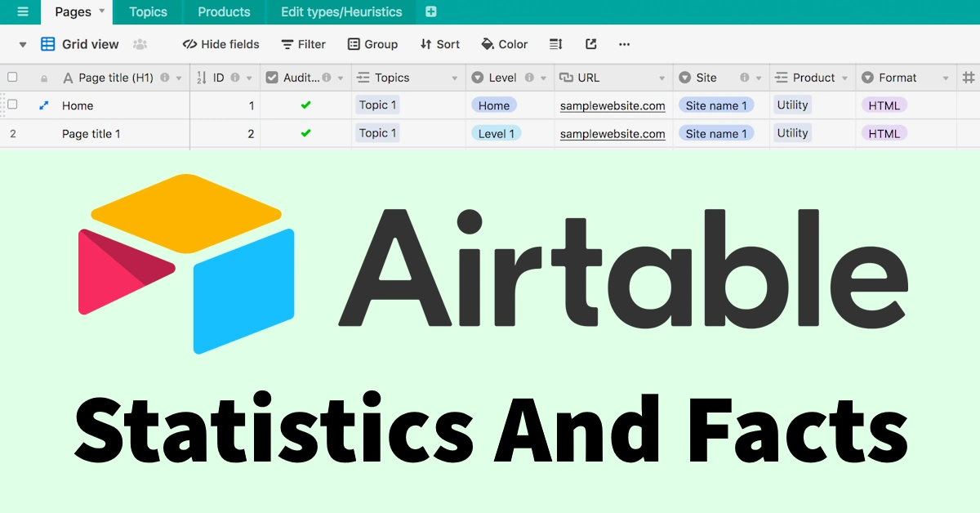
Task: Click info icon on Page title column
Action: point(165,78)
